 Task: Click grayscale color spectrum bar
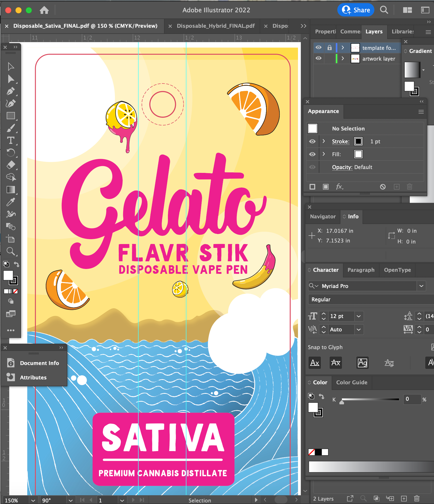point(371,467)
